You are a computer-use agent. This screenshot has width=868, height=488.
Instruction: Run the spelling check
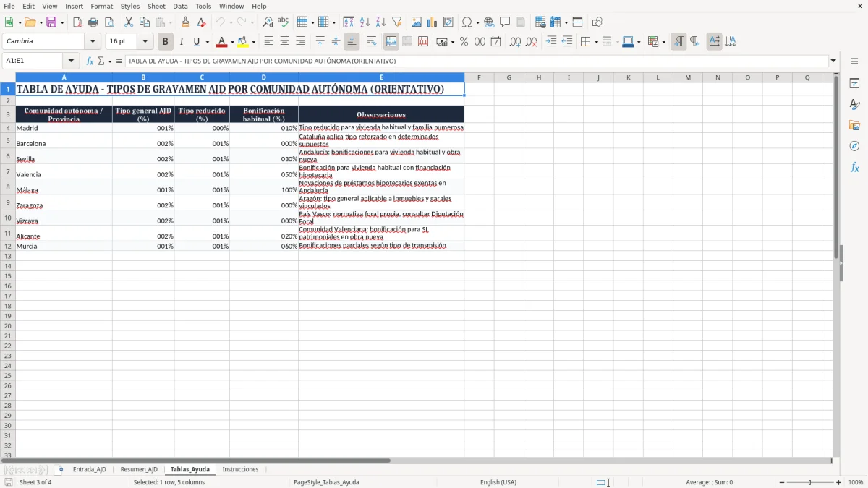click(x=283, y=22)
